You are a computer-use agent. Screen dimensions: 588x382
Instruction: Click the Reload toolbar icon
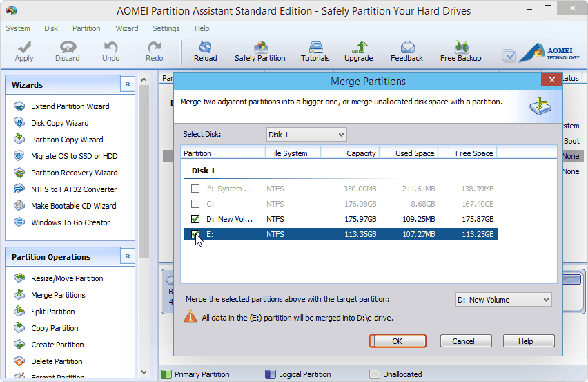click(x=205, y=51)
